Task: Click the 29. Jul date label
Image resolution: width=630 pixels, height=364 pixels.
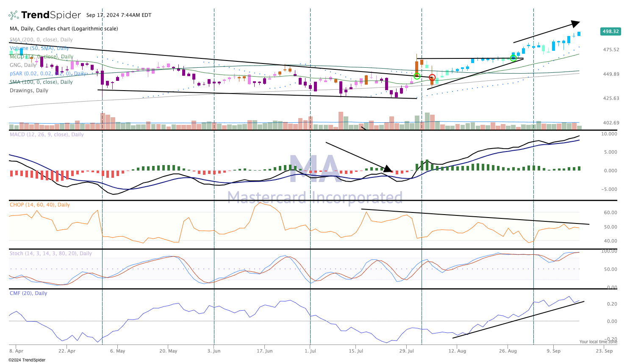Action: (406, 351)
